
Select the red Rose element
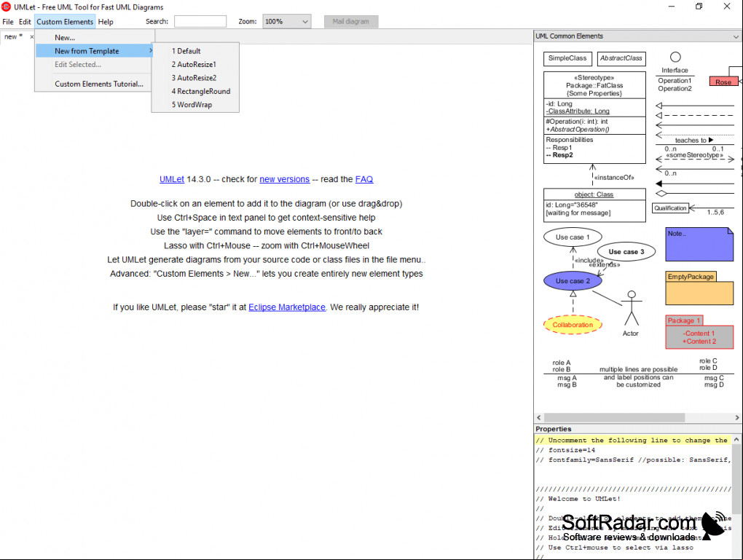[x=723, y=82]
